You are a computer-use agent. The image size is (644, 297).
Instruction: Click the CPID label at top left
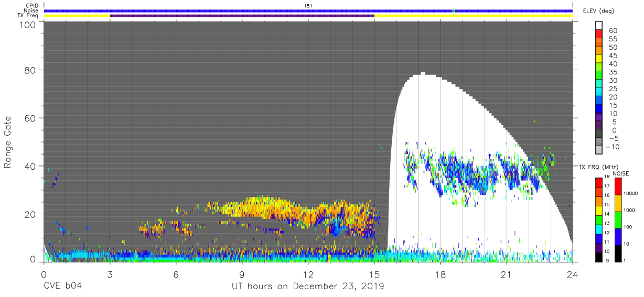[x=33, y=6]
